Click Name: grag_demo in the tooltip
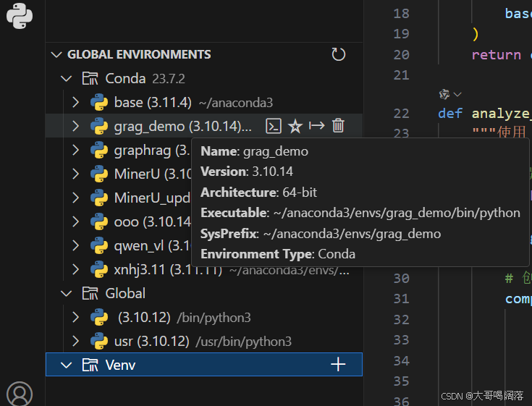 [254, 151]
